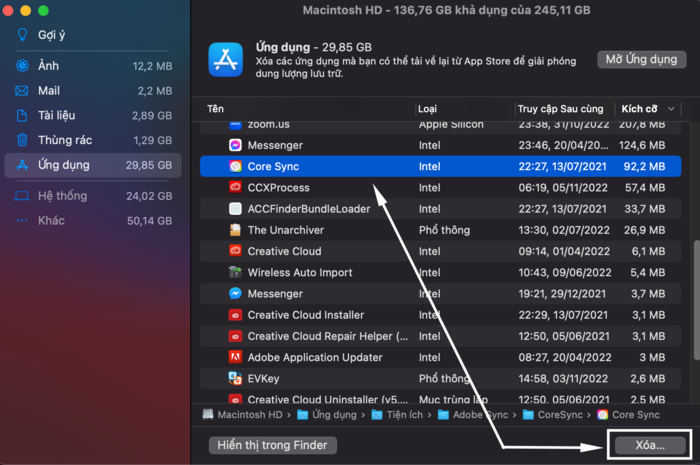The width and height of the screenshot is (700, 465).
Task: Click the Xóa... delete button
Action: 650,445
